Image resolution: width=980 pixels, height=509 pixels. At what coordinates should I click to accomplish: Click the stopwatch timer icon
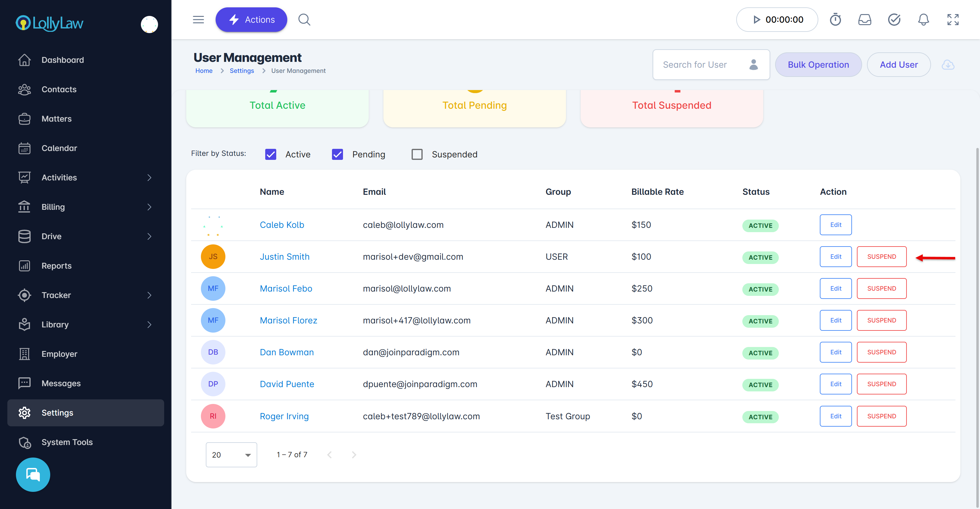(835, 19)
